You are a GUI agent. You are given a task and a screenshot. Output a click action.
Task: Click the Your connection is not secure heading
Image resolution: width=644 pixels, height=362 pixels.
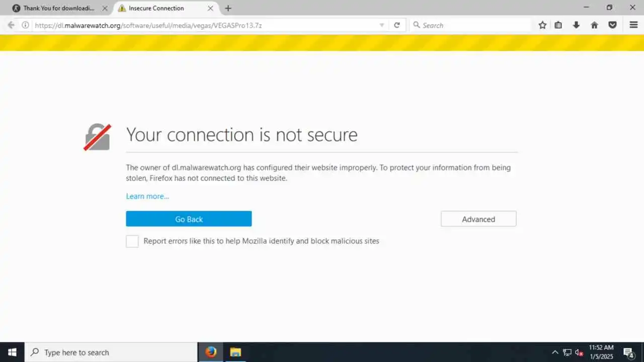point(242,135)
